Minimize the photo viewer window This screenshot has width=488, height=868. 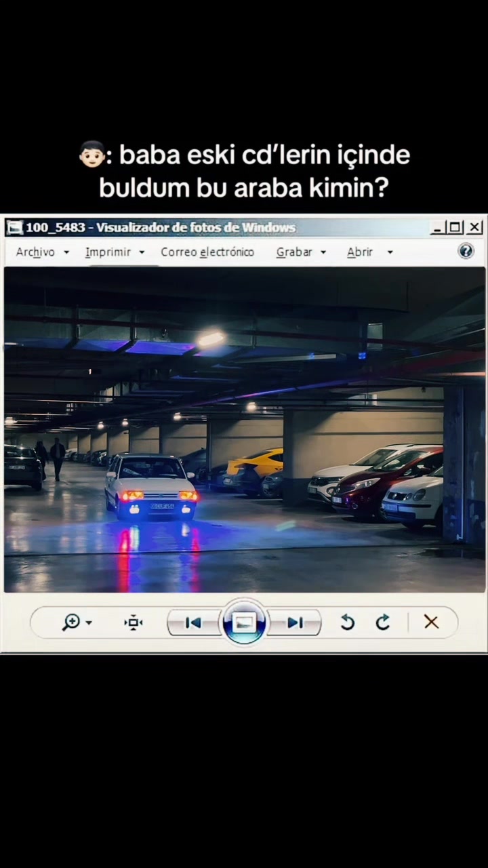pos(439,227)
